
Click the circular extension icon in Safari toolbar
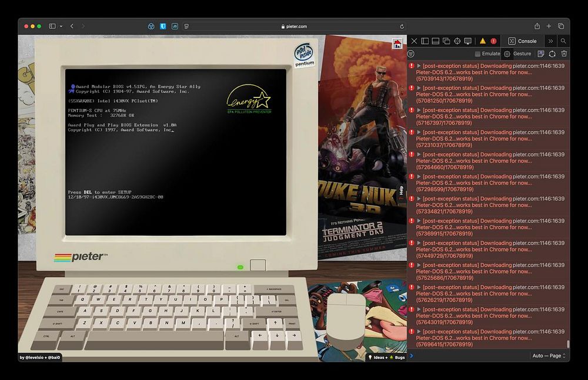coord(151,26)
